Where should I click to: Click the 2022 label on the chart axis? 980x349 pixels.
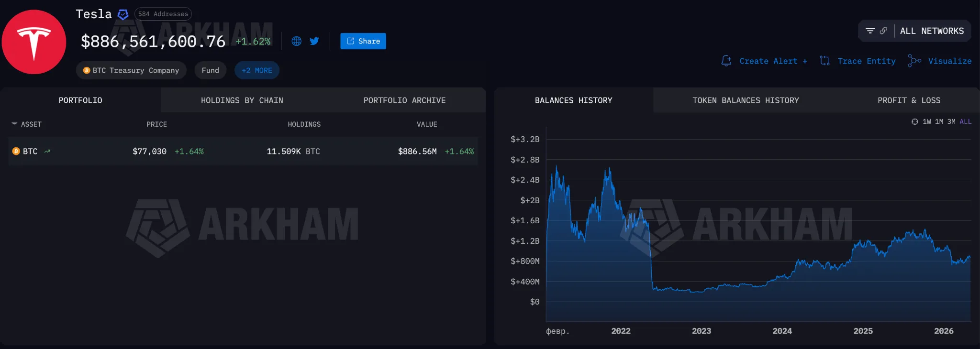621,331
